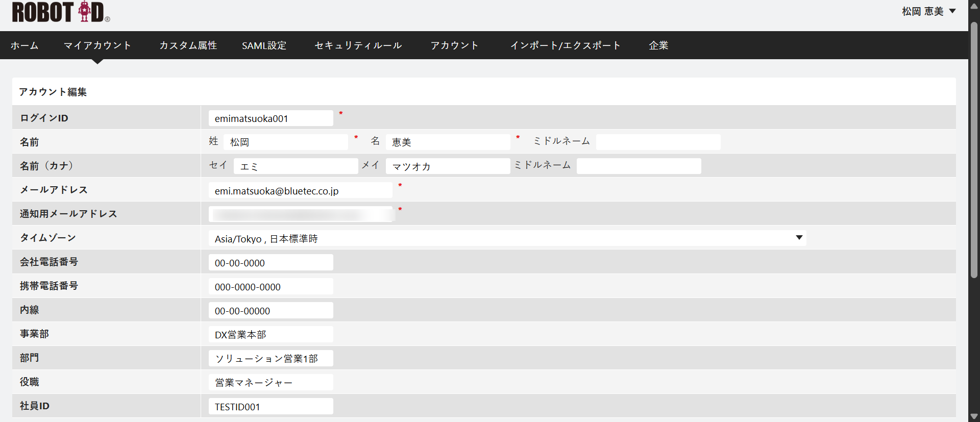Open the カスタム属性 menu
The image size is (980, 422).
point(188,45)
